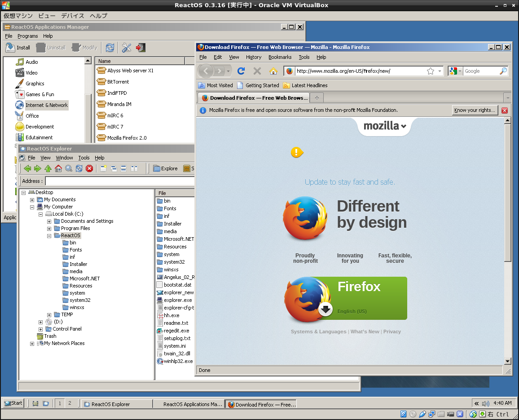Click the search magnifier in Firefox search box
Screen dimensions: 519x420
503,71
